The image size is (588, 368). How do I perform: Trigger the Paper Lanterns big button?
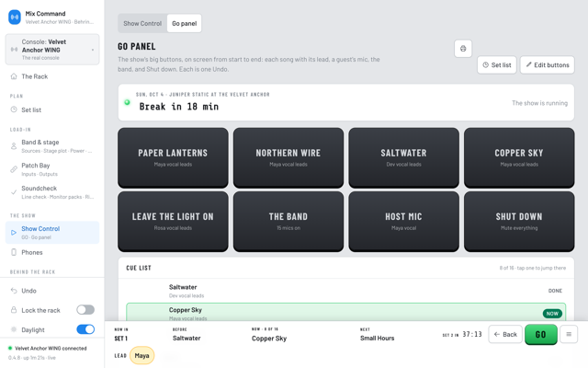(x=173, y=157)
